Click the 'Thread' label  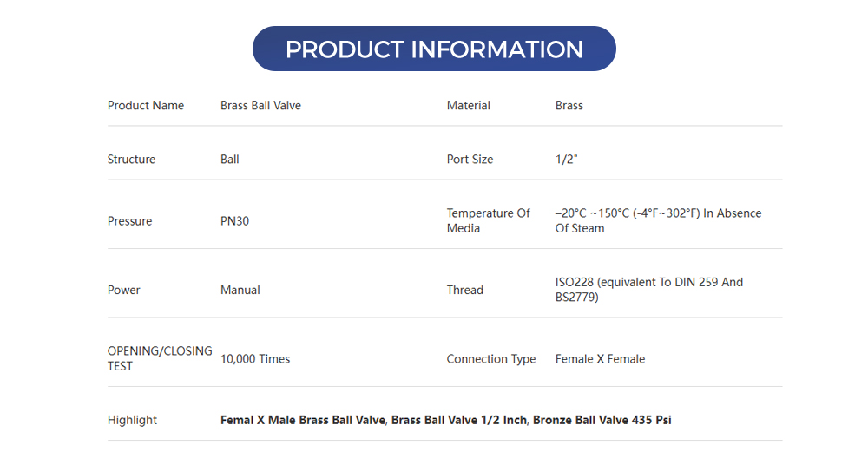pos(464,290)
